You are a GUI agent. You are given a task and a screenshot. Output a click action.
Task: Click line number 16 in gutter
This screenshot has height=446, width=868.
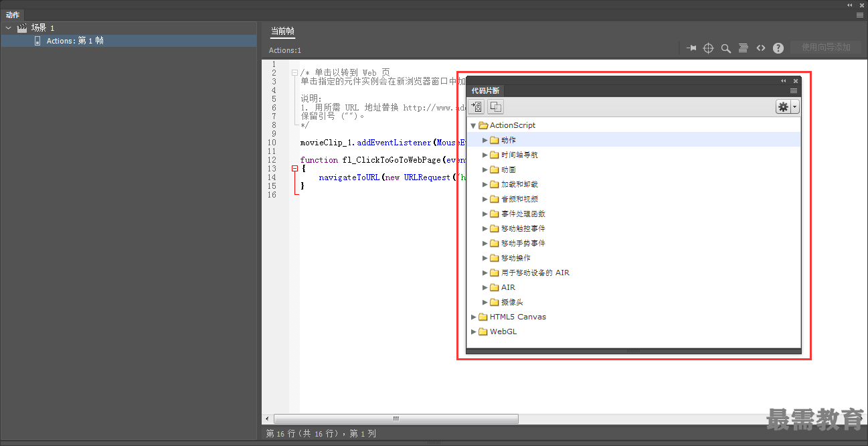tap(272, 195)
